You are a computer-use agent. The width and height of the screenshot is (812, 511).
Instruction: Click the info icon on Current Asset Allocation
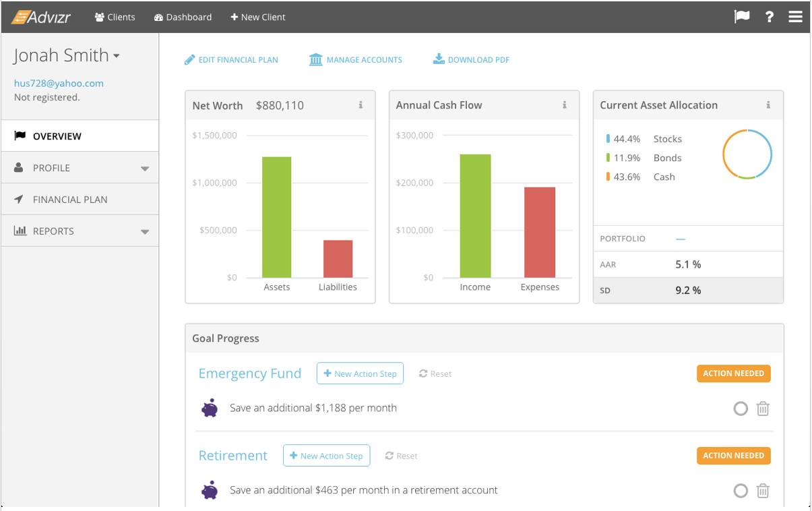(x=768, y=105)
